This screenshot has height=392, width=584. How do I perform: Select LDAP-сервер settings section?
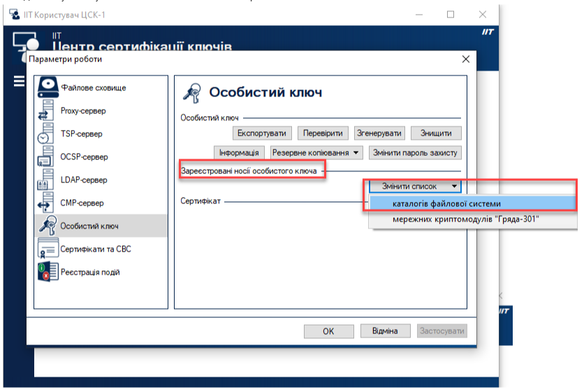tap(101, 180)
